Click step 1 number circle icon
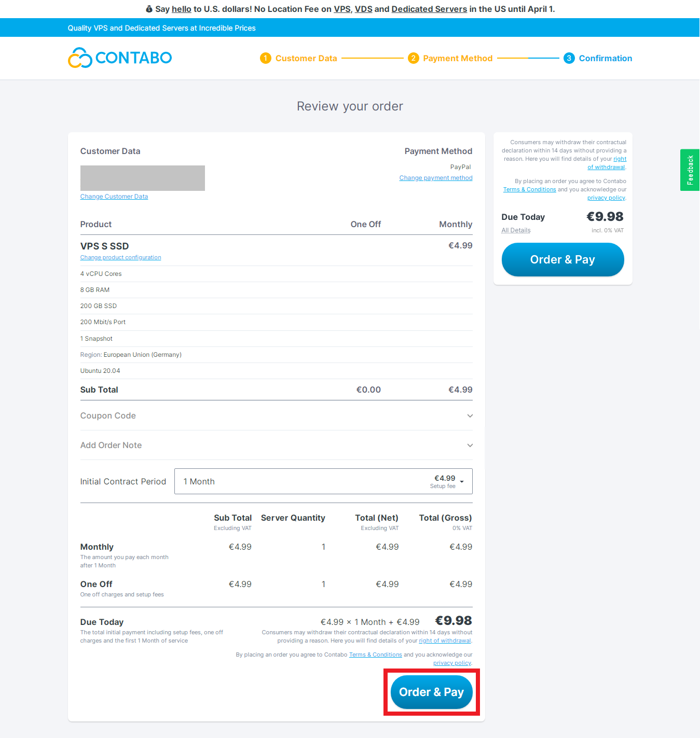 (x=266, y=58)
